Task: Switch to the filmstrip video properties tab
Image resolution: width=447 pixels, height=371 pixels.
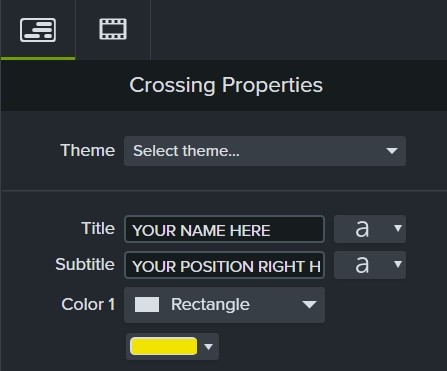Action: [113, 29]
